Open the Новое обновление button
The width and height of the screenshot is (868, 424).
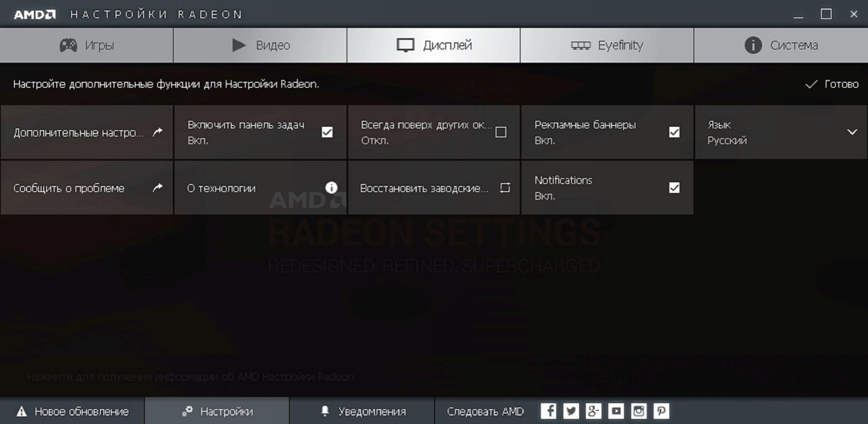point(72,411)
